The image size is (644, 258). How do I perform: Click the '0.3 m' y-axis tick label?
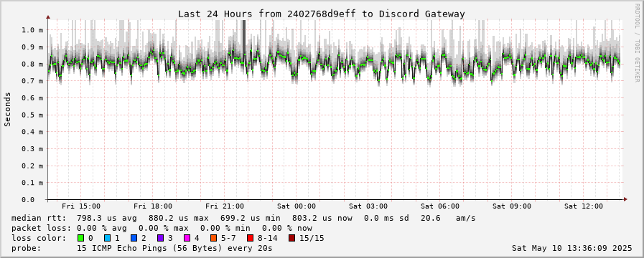coord(32,149)
